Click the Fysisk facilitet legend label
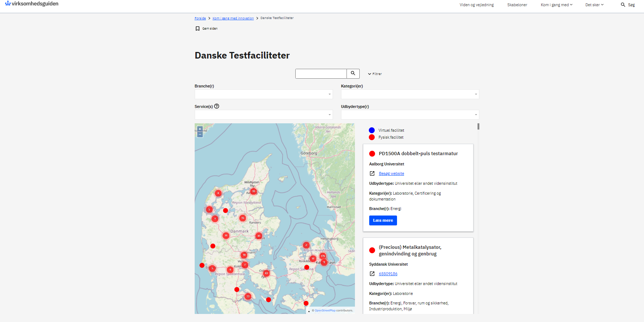This screenshot has width=644, height=322. [x=391, y=137]
